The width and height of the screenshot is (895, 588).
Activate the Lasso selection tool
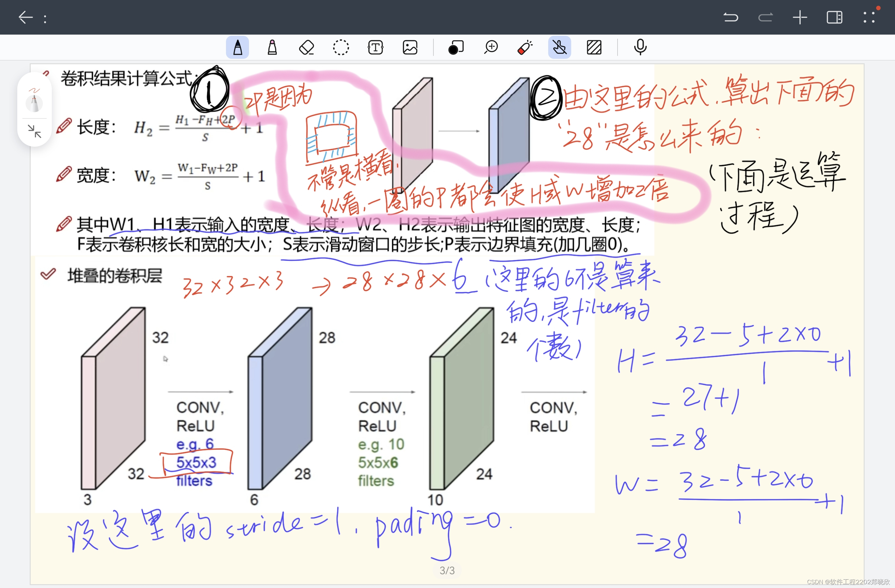coord(341,47)
